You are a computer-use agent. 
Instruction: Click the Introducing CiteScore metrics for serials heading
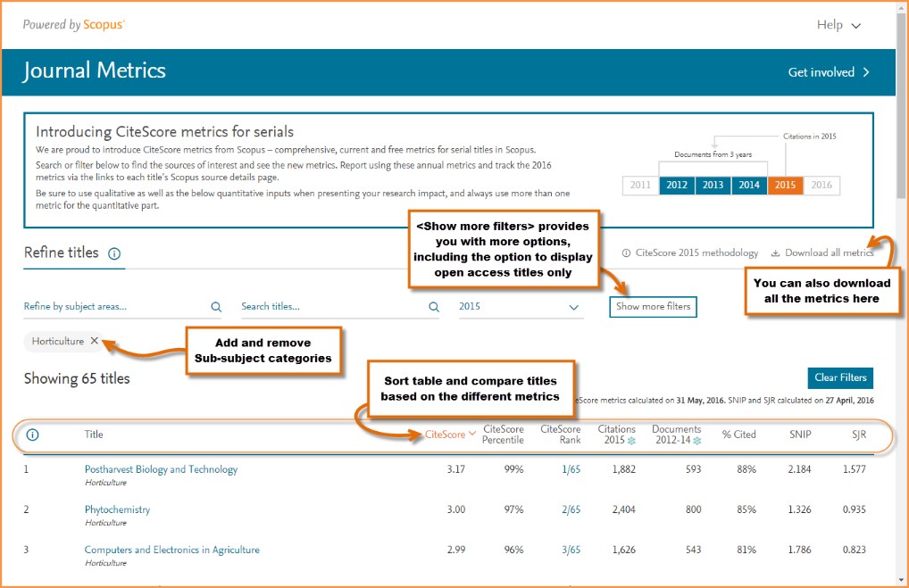164,131
